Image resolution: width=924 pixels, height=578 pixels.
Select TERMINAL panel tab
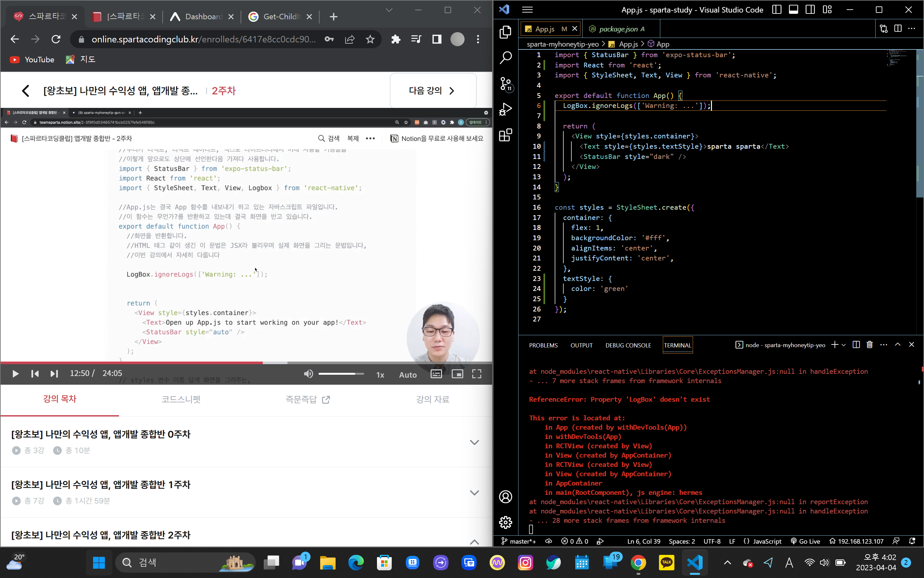coord(678,345)
